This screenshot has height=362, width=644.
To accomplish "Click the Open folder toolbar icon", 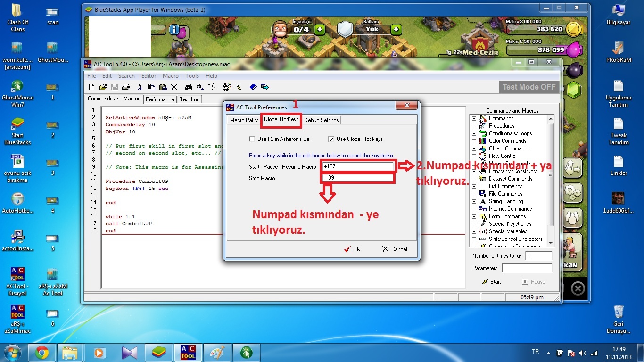I will click(103, 87).
